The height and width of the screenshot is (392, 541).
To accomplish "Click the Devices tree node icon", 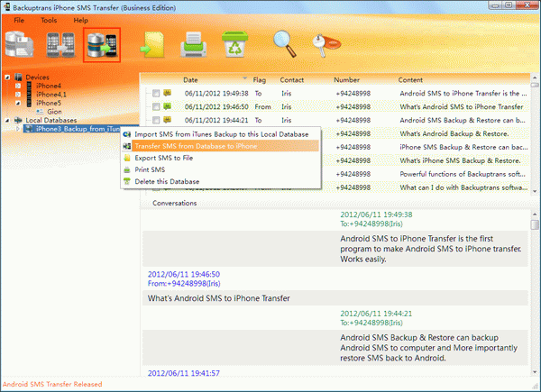I will tap(18, 77).
